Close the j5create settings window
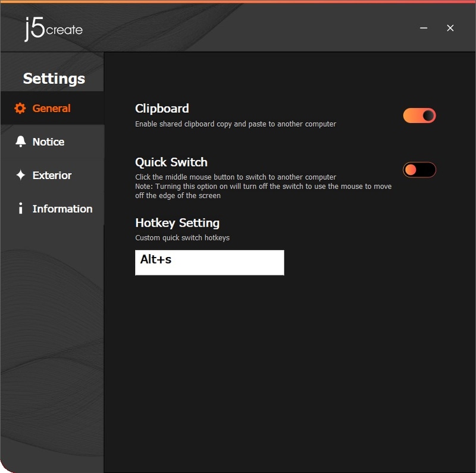476x473 pixels. point(450,27)
